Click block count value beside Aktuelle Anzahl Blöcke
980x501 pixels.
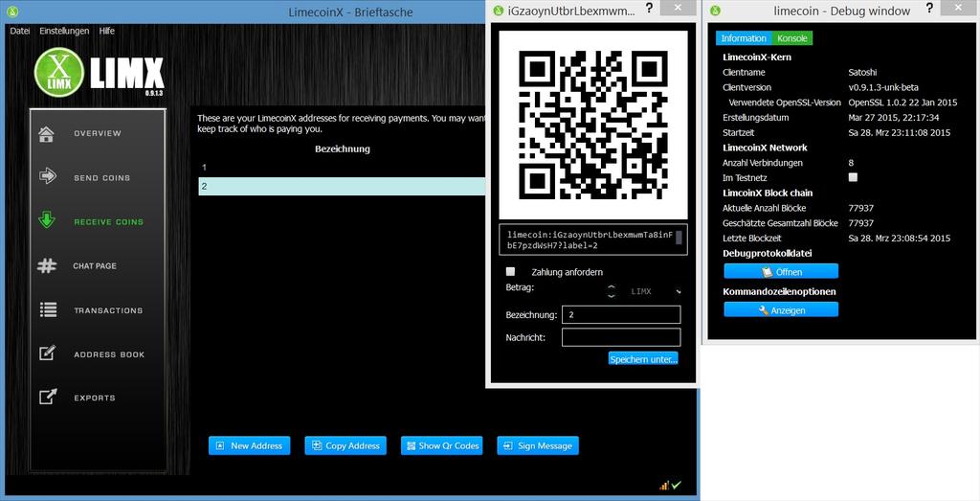860,208
